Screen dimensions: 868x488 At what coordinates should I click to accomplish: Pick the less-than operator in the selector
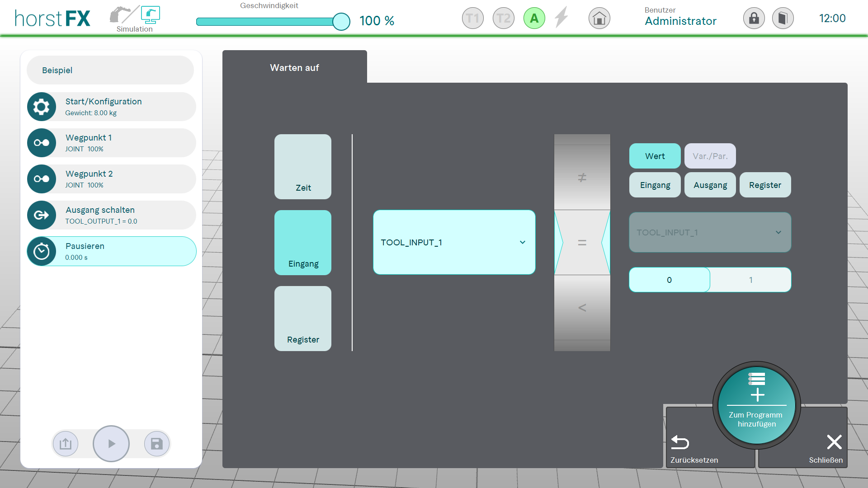pos(582,308)
